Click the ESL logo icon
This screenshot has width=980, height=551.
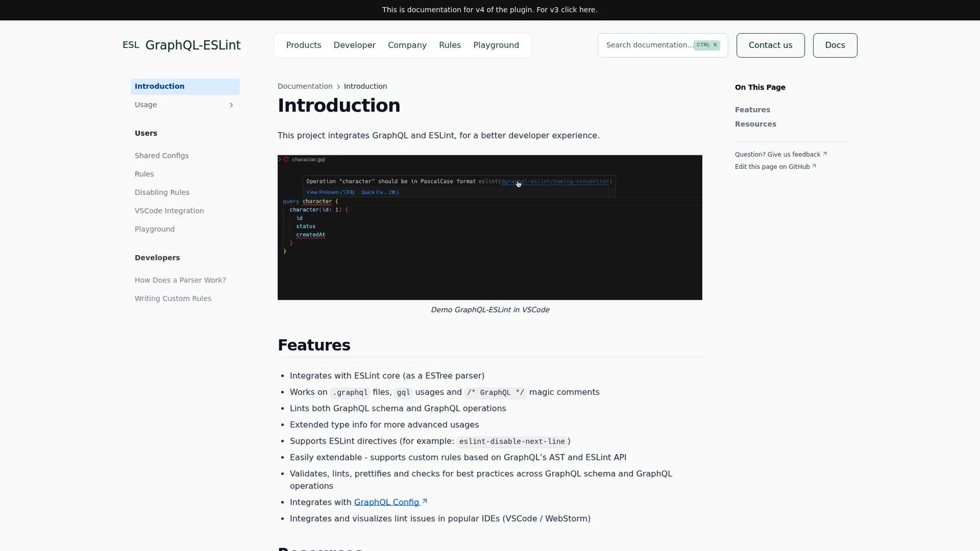click(x=131, y=45)
